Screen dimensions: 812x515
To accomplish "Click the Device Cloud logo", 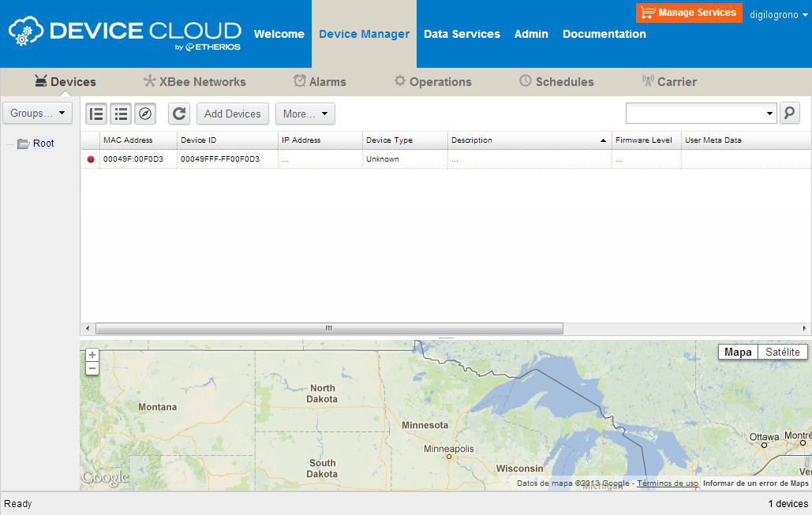I will point(125,34).
